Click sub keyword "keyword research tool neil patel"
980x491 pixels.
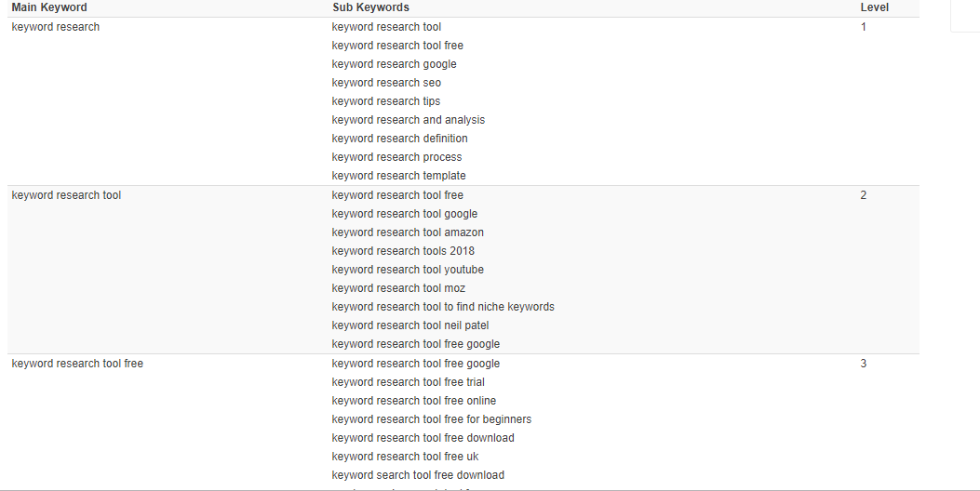[410, 325]
